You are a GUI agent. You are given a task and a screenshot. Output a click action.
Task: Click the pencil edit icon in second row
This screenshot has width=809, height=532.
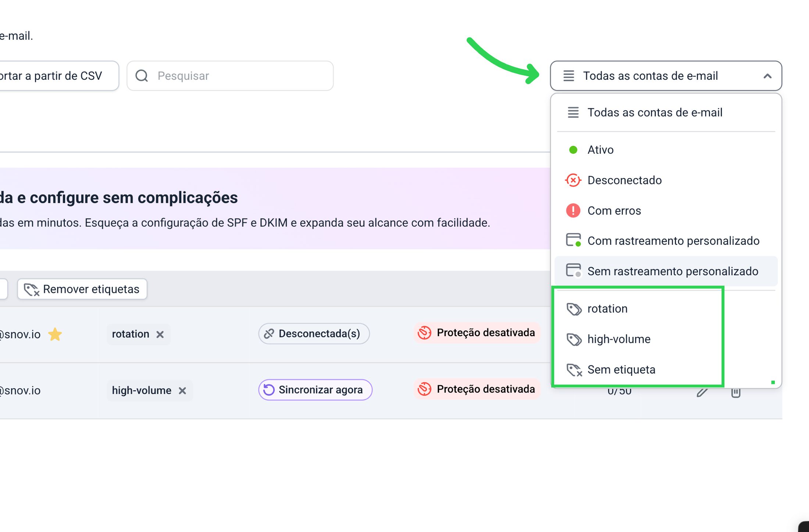(x=702, y=392)
